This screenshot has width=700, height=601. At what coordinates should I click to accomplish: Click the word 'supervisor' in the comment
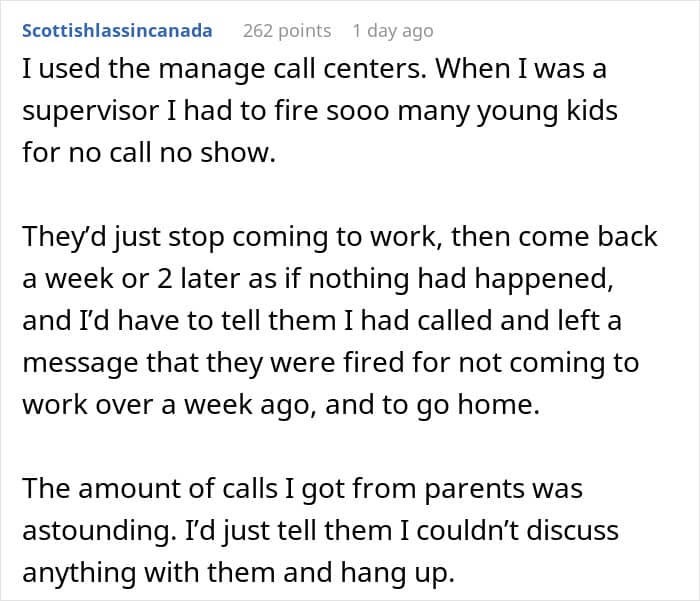click(91, 112)
